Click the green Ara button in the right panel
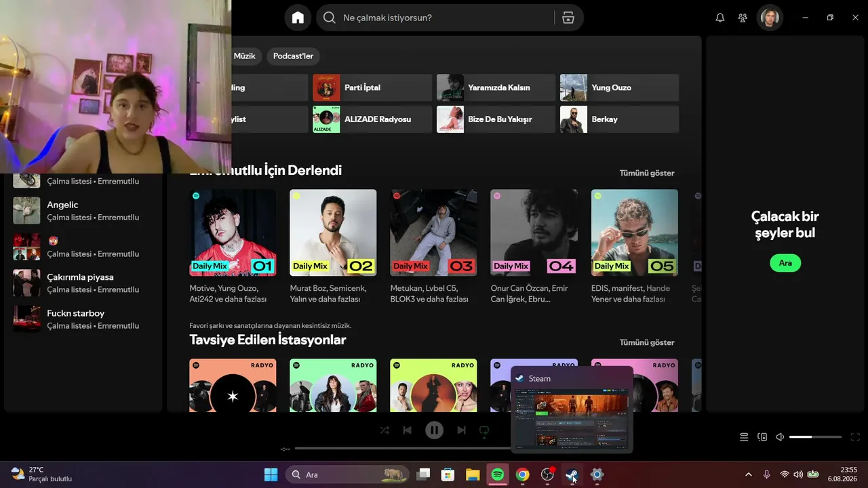The height and width of the screenshot is (488, 868). point(785,263)
